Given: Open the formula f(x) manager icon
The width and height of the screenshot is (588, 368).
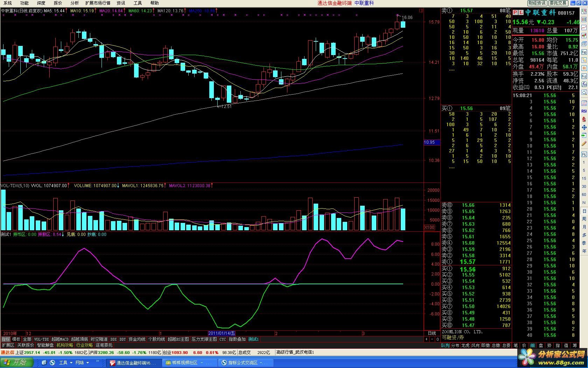Looking at the screenshot, I should [584, 84].
